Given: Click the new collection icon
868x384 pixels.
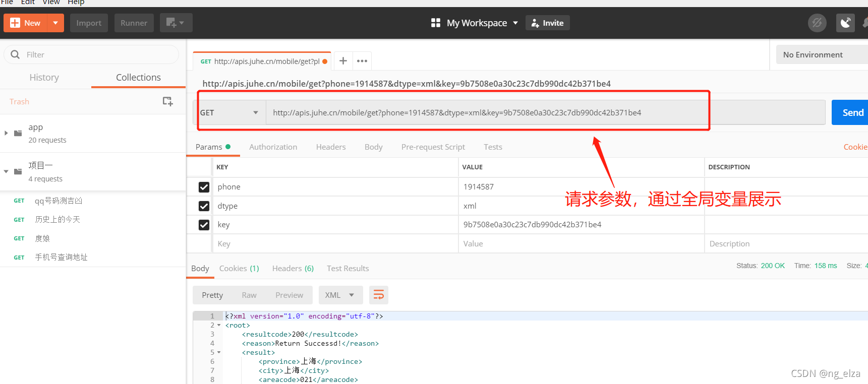Looking at the screenshot, I should click(167, 101).
